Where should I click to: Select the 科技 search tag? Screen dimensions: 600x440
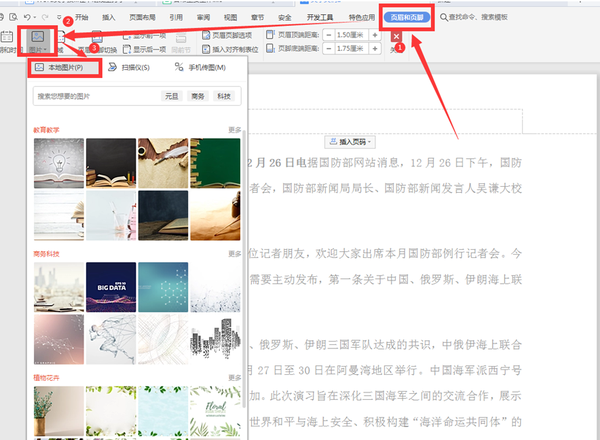coord(224,96)
